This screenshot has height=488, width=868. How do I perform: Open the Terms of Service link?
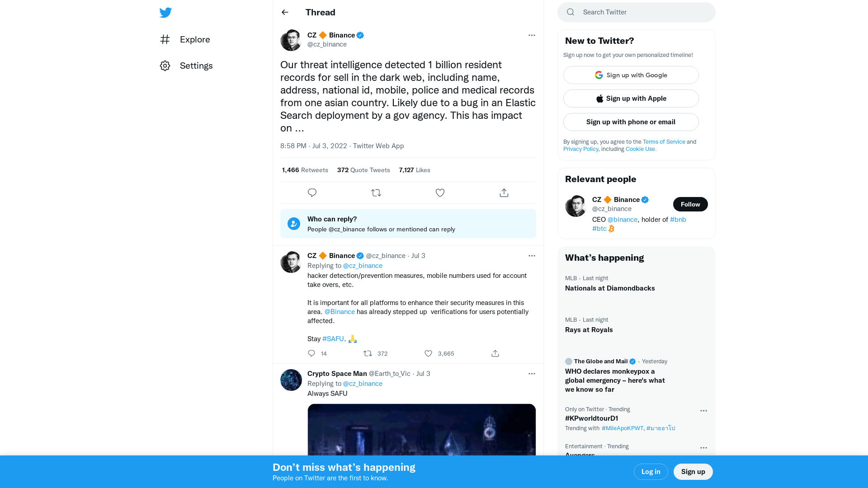click(x=664, y=141)
